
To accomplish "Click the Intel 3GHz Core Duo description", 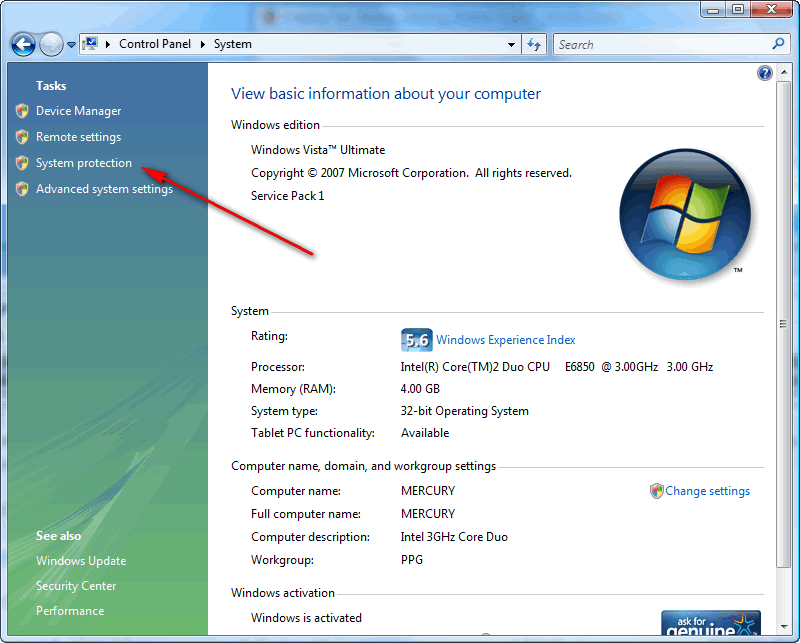I will 454,537.
